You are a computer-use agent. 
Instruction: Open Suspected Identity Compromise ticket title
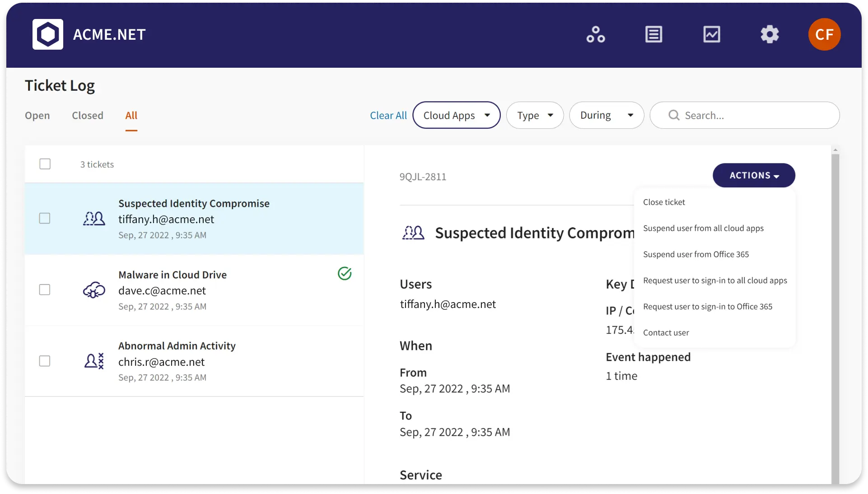coord(194,203)
